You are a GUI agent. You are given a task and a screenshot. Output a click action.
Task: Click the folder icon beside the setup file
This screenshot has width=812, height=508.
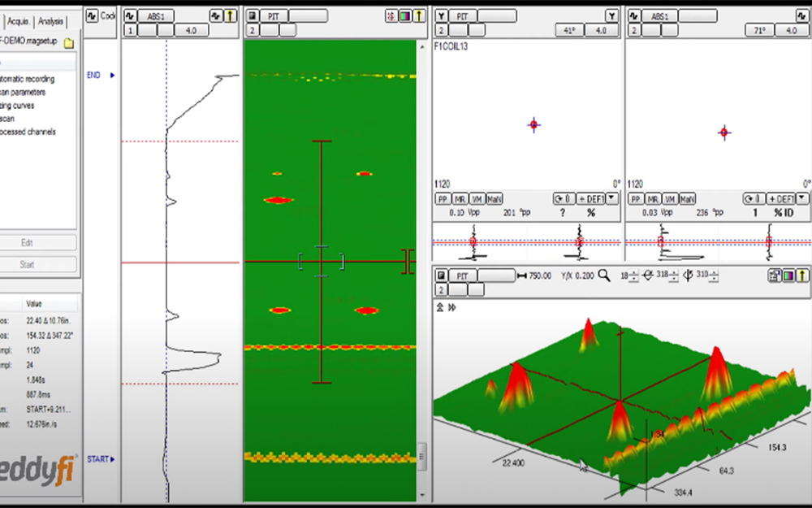pyautogui.click(x=69, y=42)
